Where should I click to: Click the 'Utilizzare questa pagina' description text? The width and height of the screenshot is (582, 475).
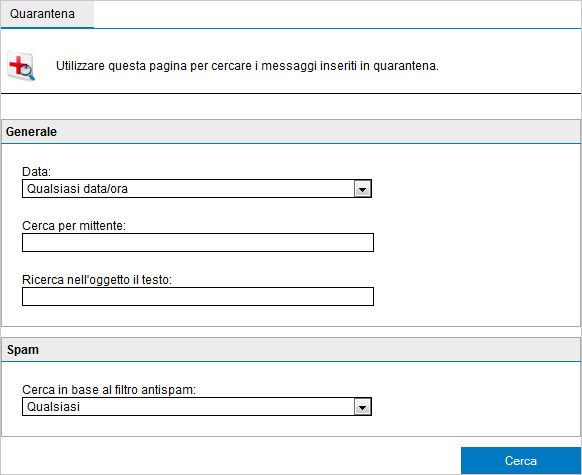247,66
